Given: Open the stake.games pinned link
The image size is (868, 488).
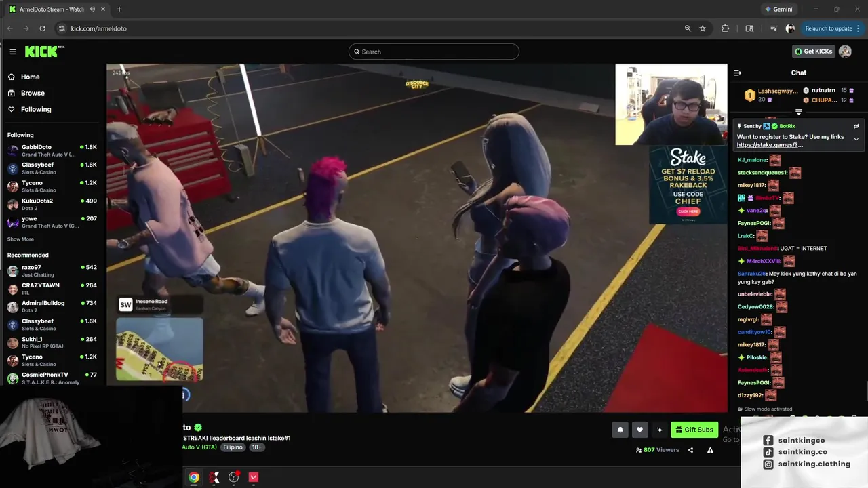Looking at the screenshot, I should pyautogui.click(x=770, y=145).
